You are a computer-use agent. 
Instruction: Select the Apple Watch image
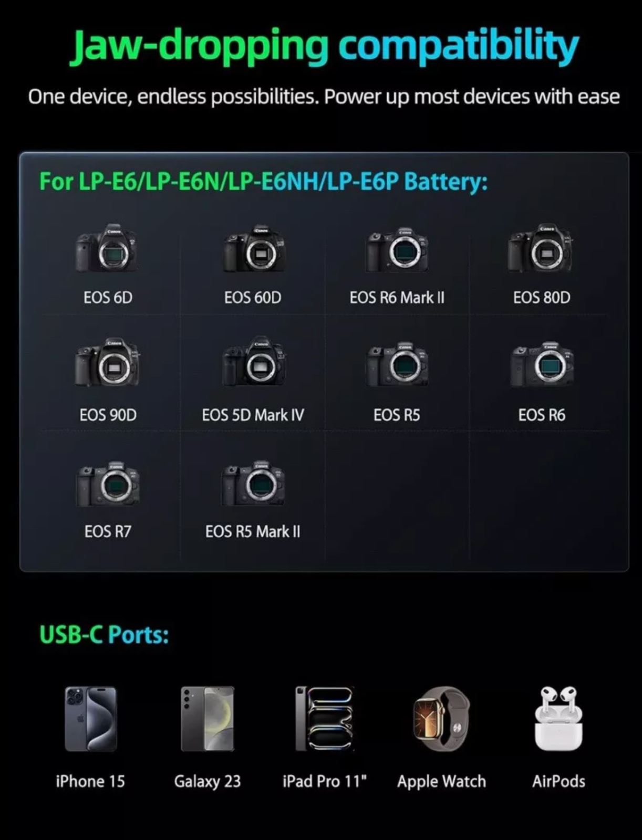point(441,719)
